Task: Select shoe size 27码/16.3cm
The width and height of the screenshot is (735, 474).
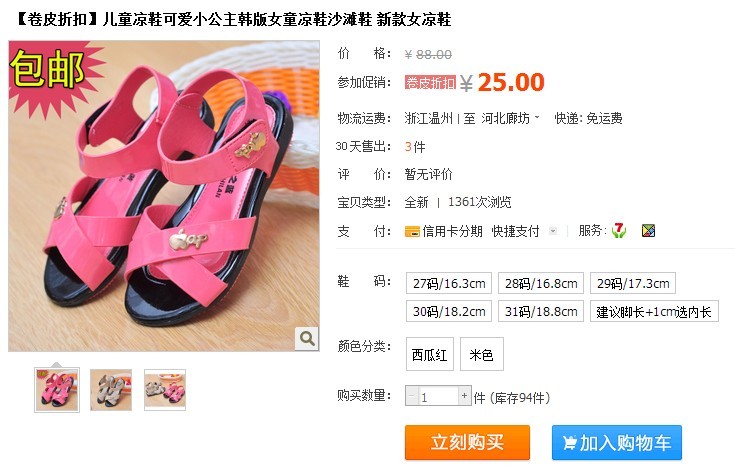Action: (449, 283)
